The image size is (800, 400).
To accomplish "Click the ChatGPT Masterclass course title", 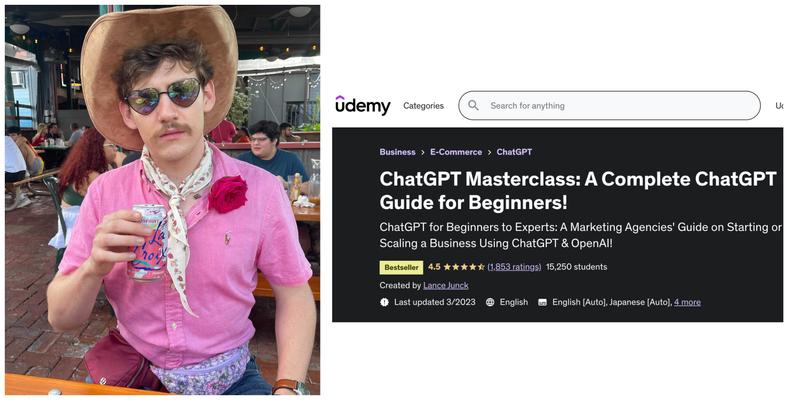I will pos(578,190).
